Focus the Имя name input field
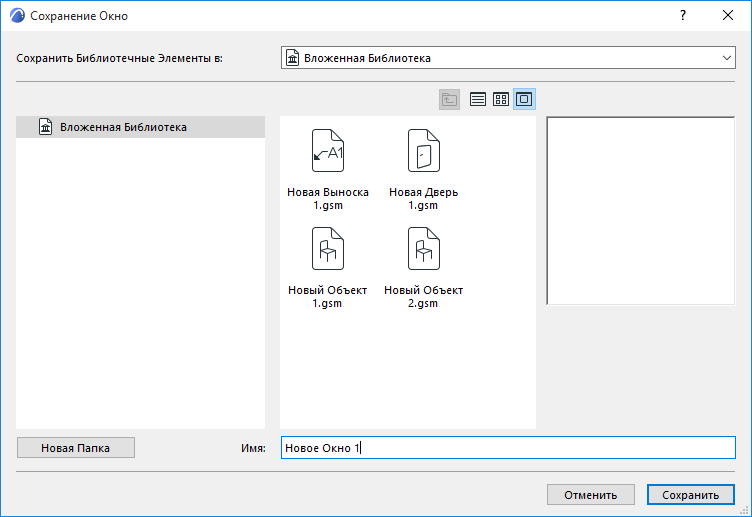The image size is (752, 517). pyautogui.click(x=508, y=448)
